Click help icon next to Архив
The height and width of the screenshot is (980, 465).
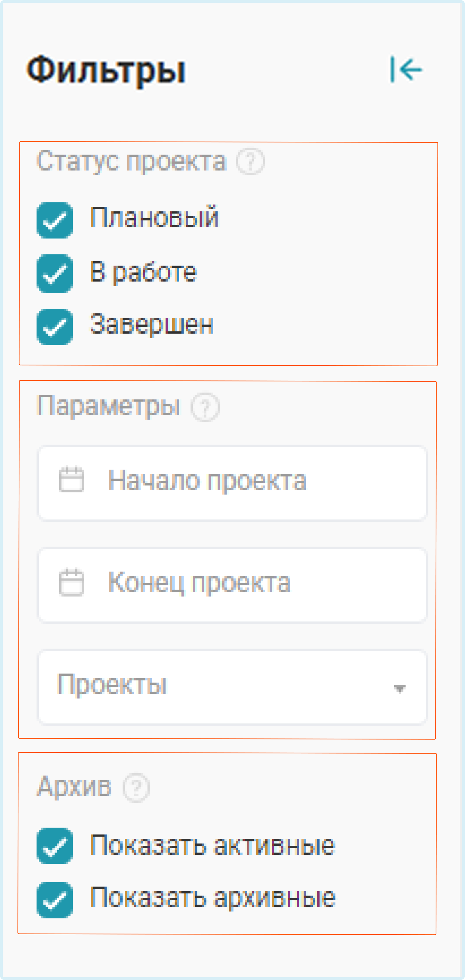click(x=136, y=787)
